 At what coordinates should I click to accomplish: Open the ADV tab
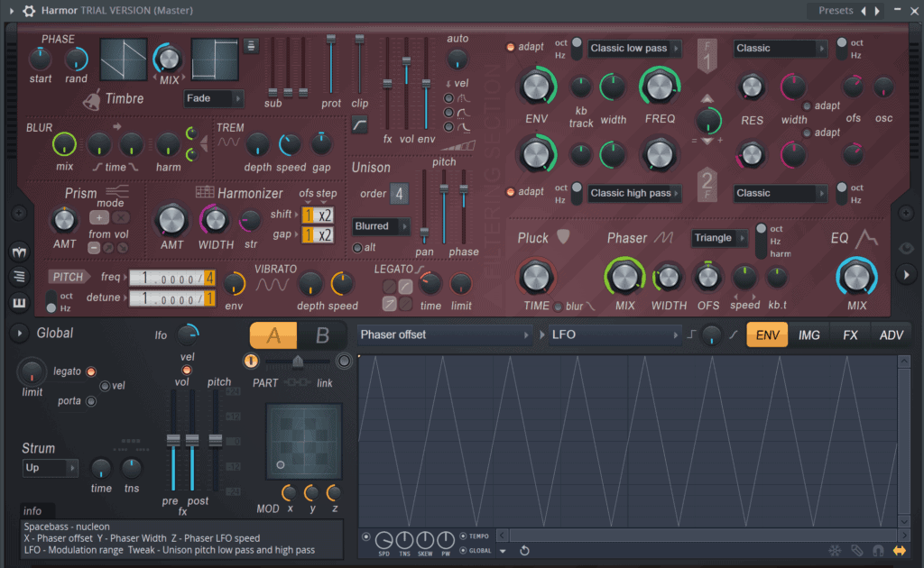click(x=891, y=334)
